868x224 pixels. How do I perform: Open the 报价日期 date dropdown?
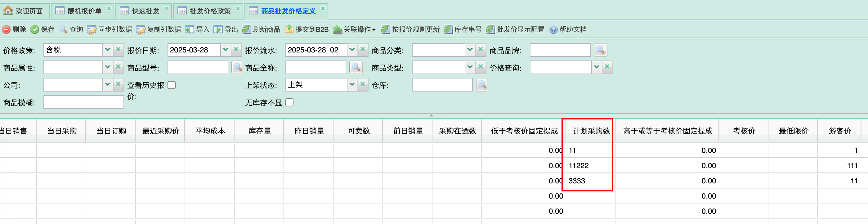tap(226, 50)
